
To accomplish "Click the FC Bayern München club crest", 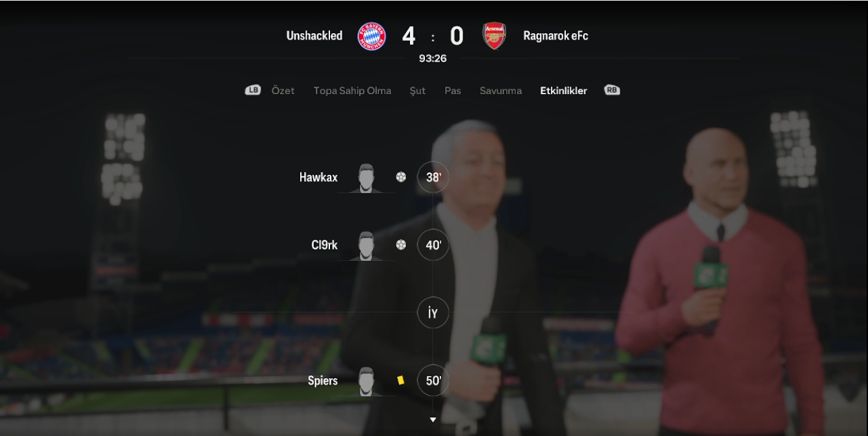I will pyautogui.click(x=372, y=36).
